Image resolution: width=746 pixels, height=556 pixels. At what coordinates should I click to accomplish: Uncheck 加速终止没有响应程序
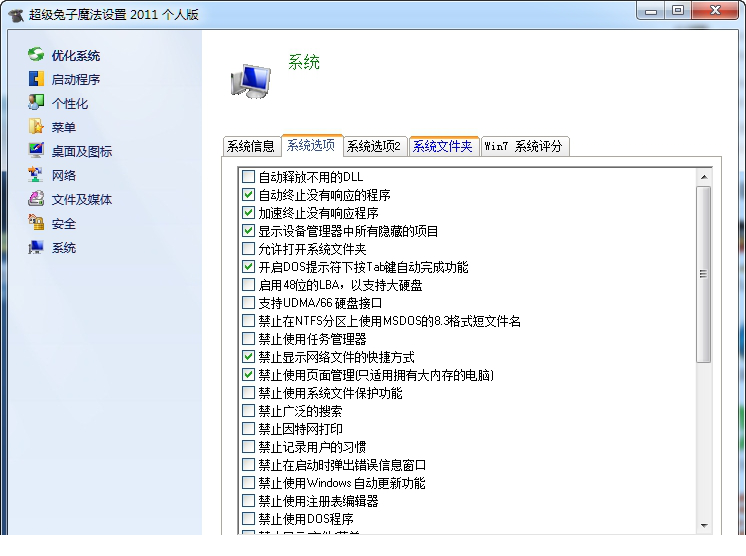click(248, 213)
